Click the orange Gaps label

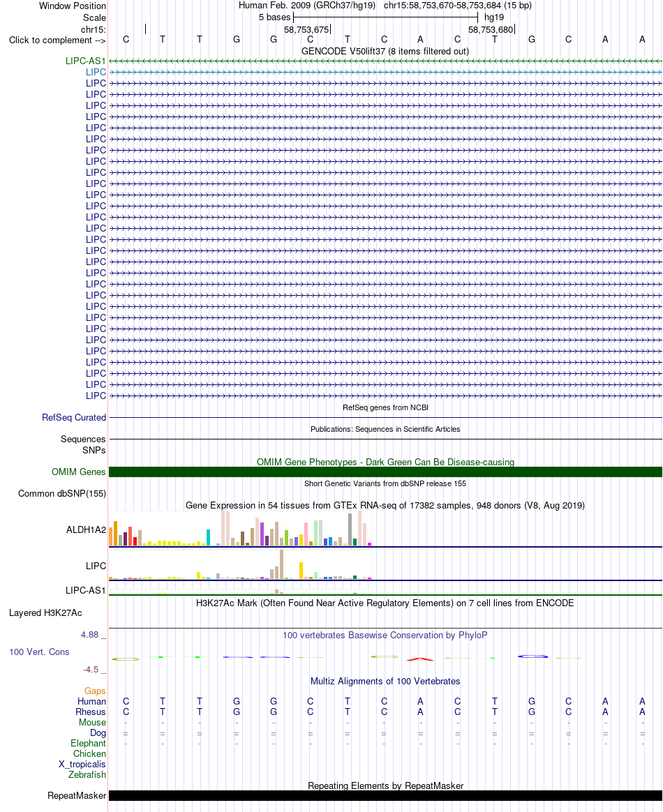(x=95, y=691)
